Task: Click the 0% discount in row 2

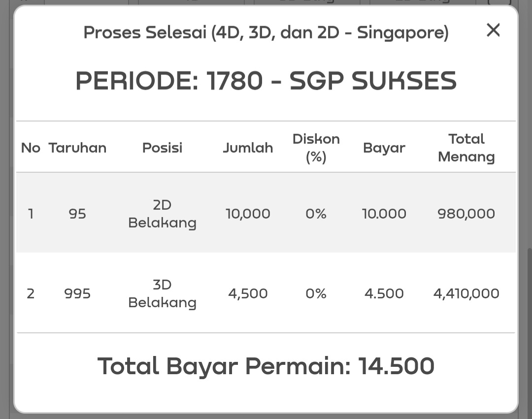Action: (x=316, y=293)
